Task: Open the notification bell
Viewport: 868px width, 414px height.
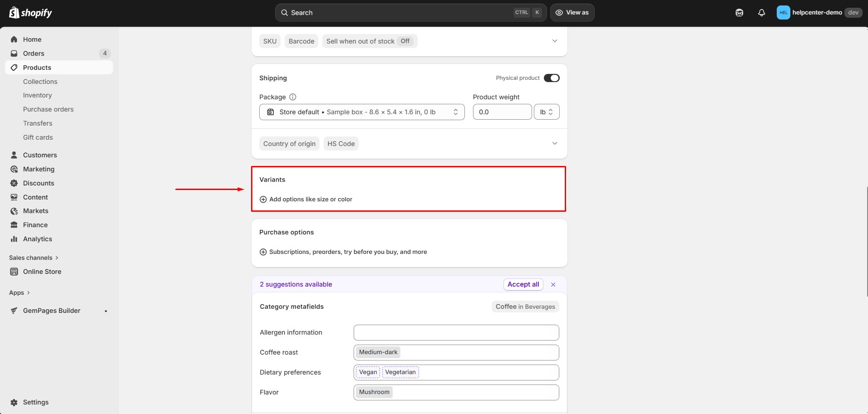Action: pos(761,12)
